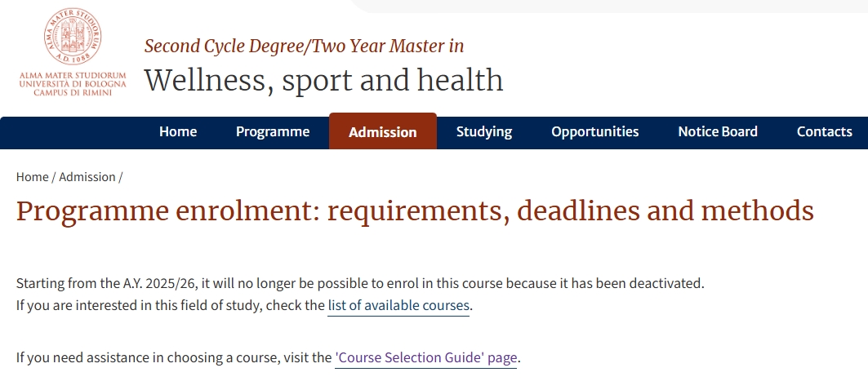Go to the Notice Board section
868x390 pixels.
coord(718,131)
